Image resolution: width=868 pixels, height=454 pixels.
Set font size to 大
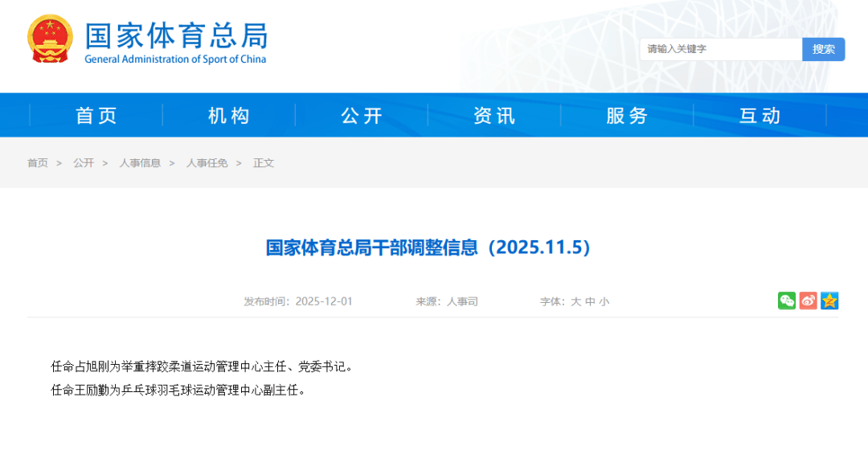tap(575, 302)
